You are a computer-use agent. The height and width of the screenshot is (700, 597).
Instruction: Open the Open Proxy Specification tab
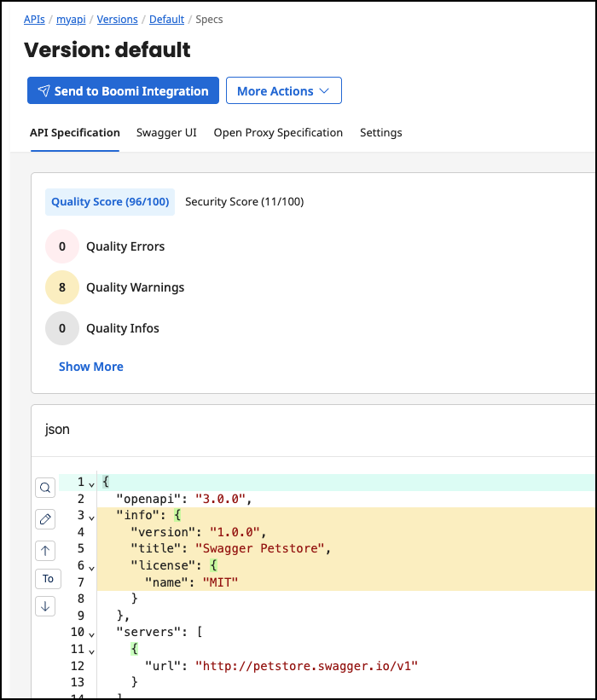point(278,133)
